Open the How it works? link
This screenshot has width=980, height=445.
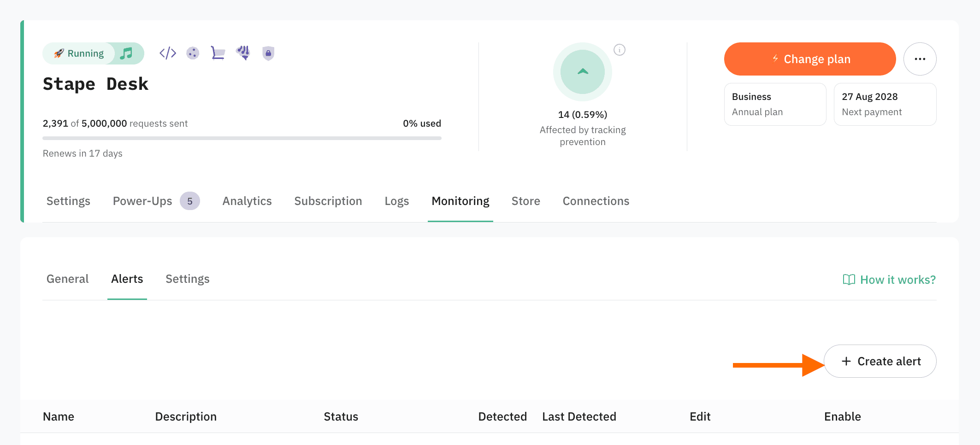[x=889, y=280]
